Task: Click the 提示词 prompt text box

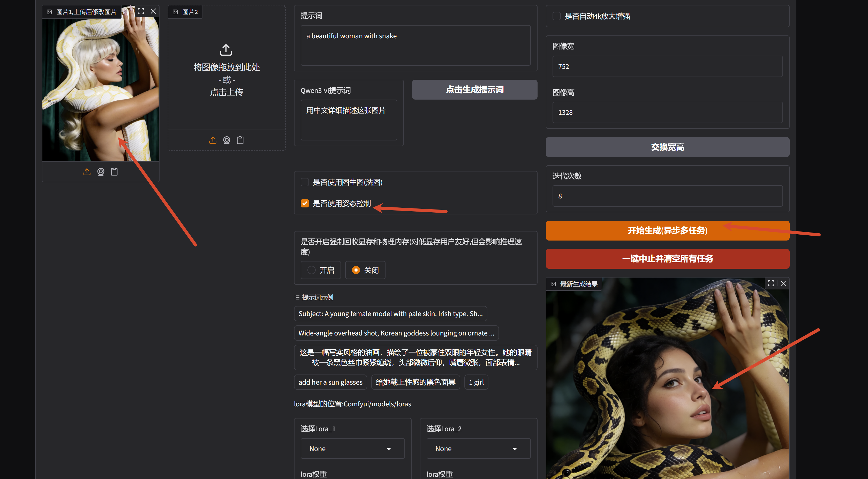Action: 416,46
